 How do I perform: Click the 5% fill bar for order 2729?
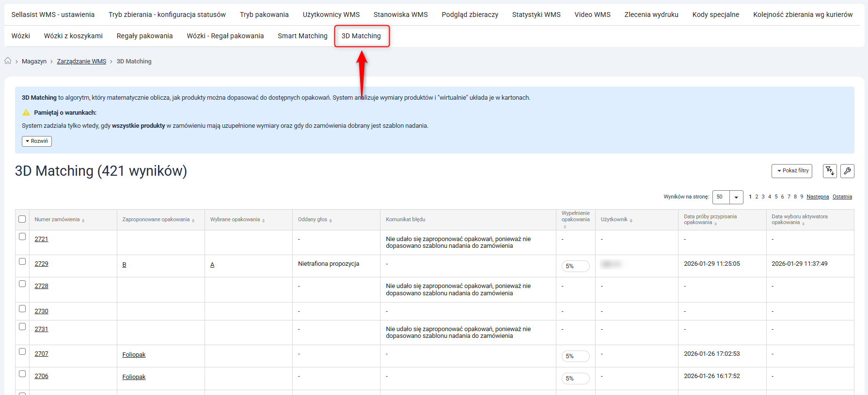(x=575, y=266)
